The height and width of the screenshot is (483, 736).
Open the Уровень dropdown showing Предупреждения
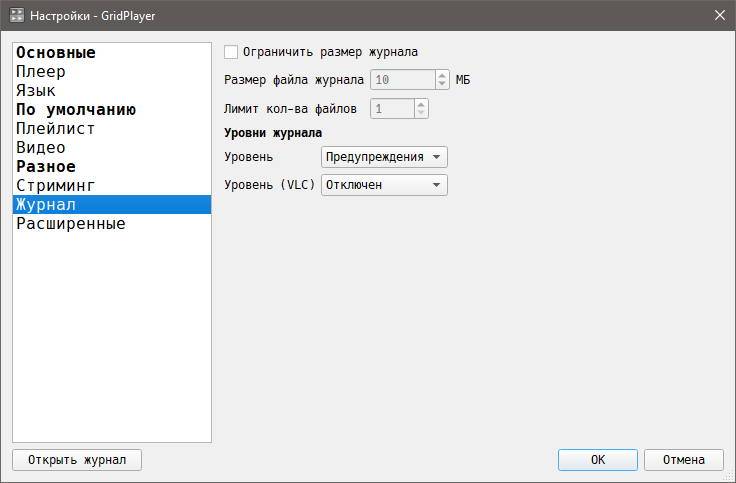coord(384,157)
